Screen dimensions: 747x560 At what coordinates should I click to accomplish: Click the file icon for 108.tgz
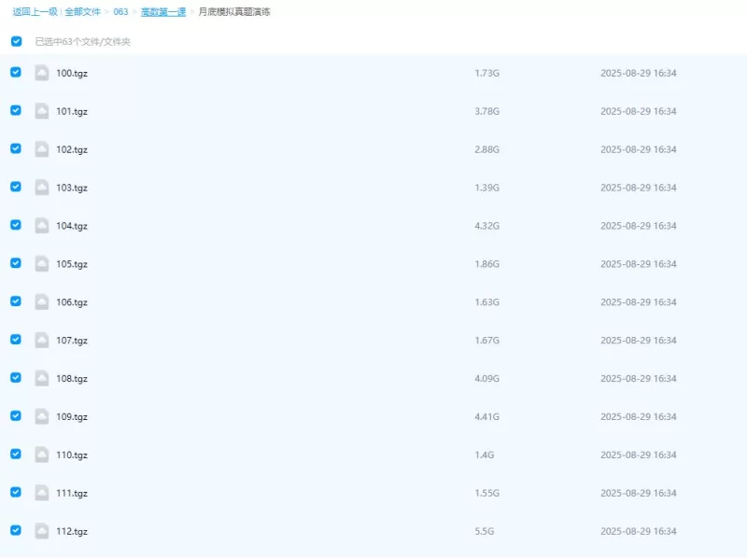42,378
